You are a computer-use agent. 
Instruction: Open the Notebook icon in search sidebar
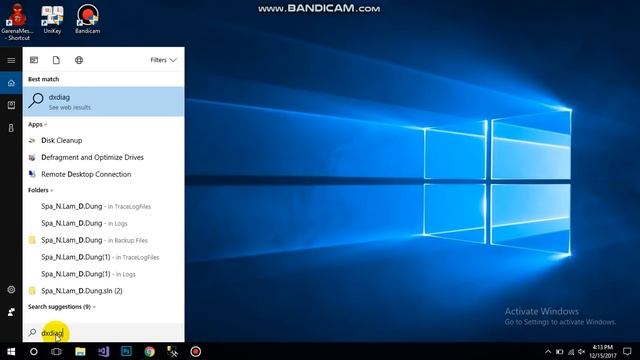point(11,105)
